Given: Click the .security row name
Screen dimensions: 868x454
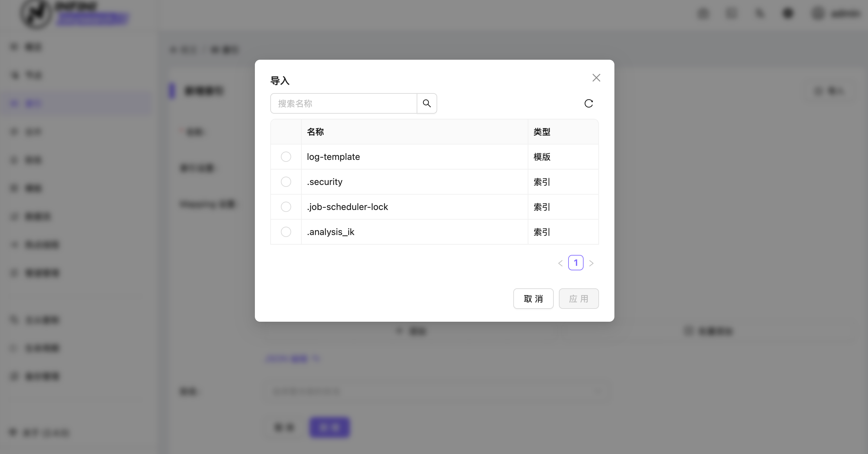Looking at the screenshot, I should [325, 182].
